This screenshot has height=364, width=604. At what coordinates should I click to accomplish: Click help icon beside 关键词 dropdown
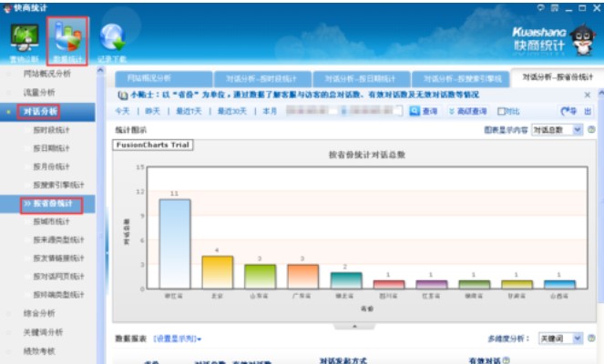click(591, 339)
